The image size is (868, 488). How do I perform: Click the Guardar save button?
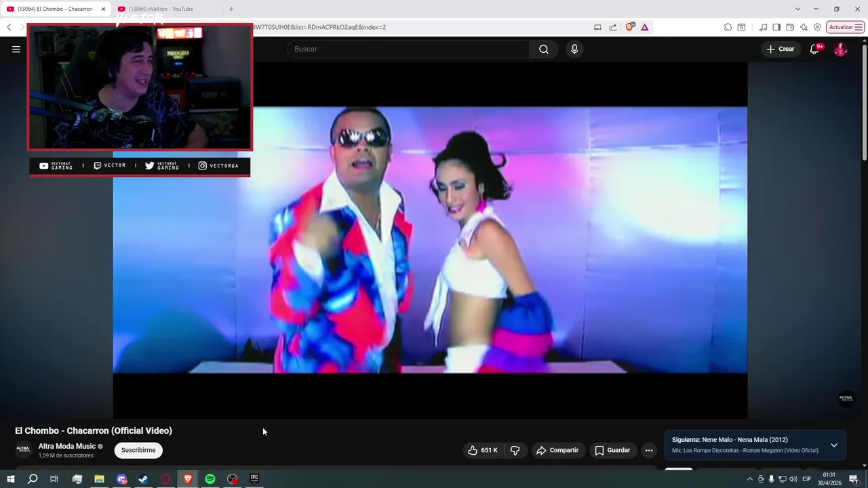612,450
